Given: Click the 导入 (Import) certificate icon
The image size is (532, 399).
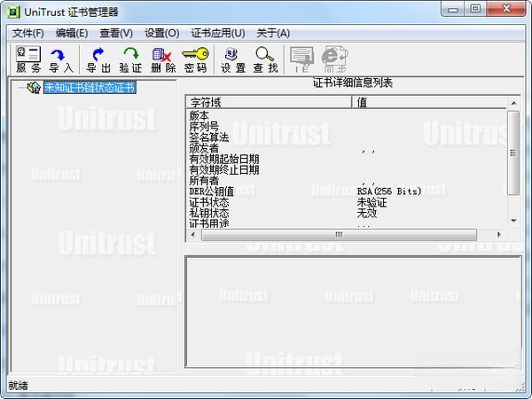Looking at the screenshot, I should tap(61, 59).
